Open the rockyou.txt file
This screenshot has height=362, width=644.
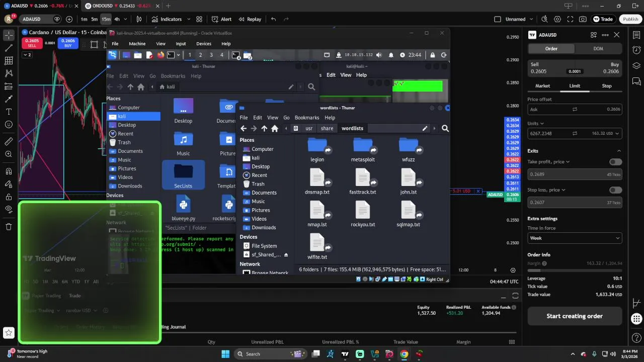(363, 214)
